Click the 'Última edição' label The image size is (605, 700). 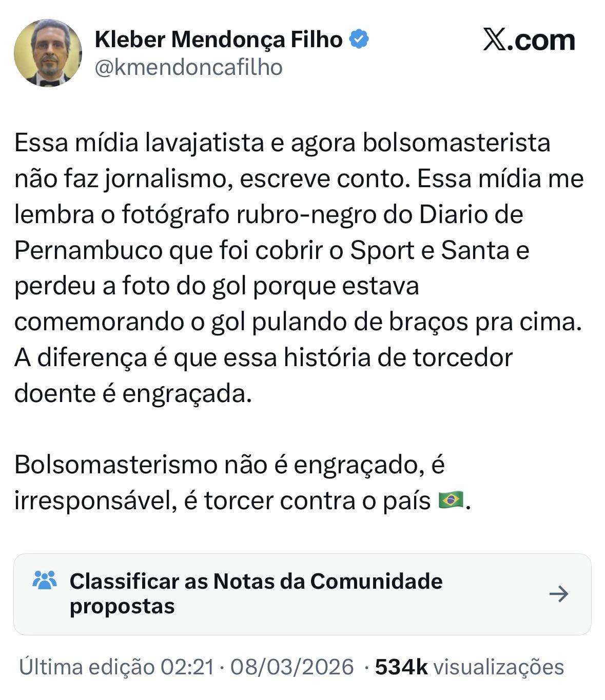pyautogui.click(x=87, y=667)
